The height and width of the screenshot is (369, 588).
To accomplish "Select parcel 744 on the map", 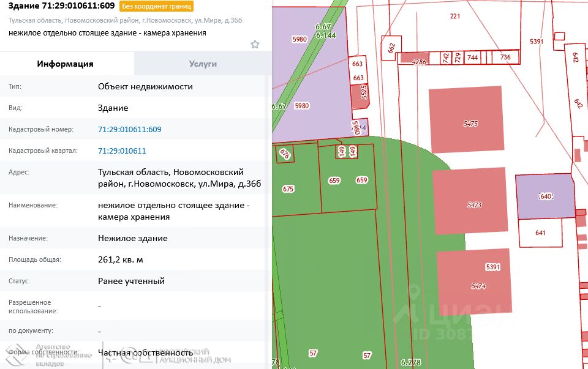I will coord(472,58).
